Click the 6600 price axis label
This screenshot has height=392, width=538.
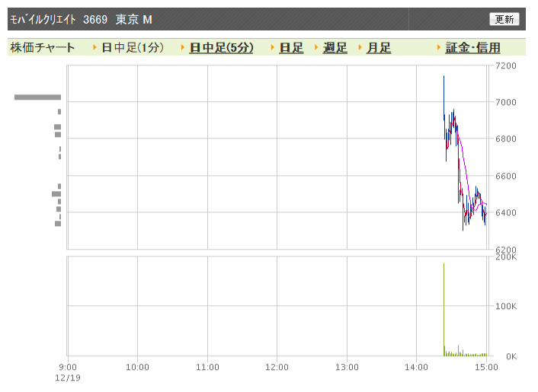click(506, 176)
